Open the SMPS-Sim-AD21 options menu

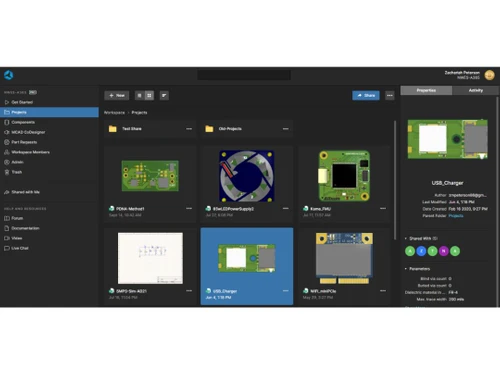point(189,291)
